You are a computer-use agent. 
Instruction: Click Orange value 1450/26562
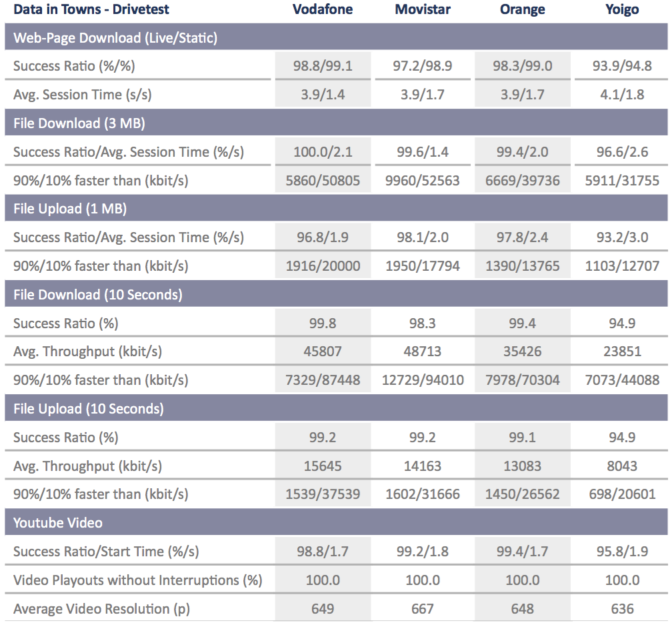pyautogui.click(x=523, y=494)
